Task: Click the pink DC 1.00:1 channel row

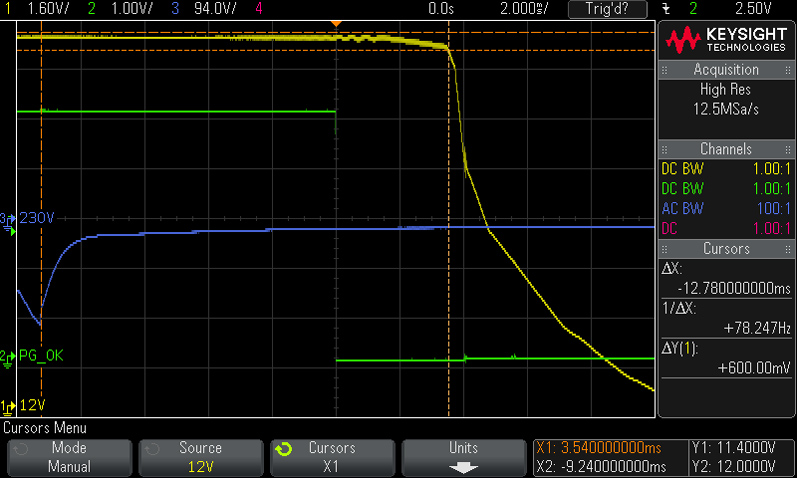Action: tap(726, 228)
